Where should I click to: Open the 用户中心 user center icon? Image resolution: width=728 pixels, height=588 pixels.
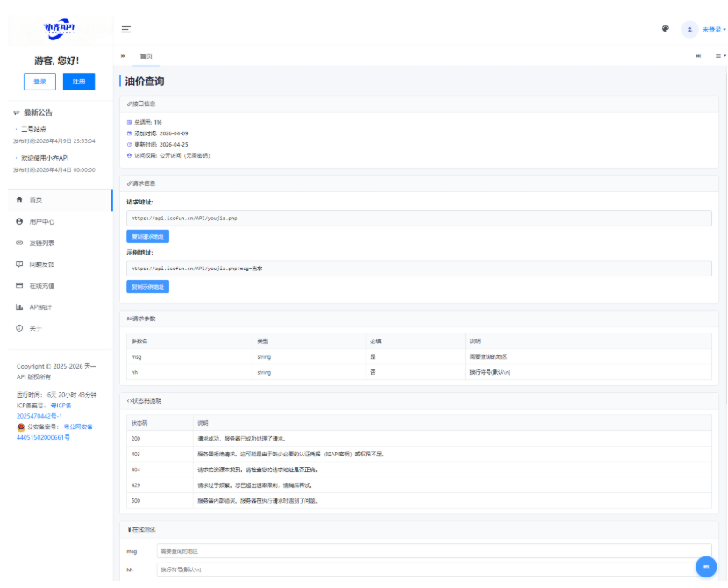[18, 222]
